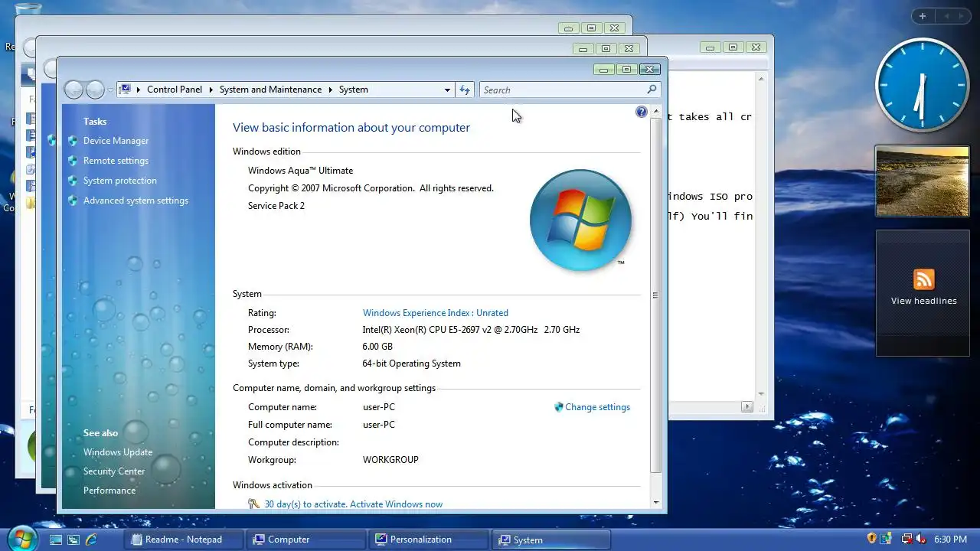The image size is (980, 551).
Task: Open Advanced system settings link
Action: (136, 201)
